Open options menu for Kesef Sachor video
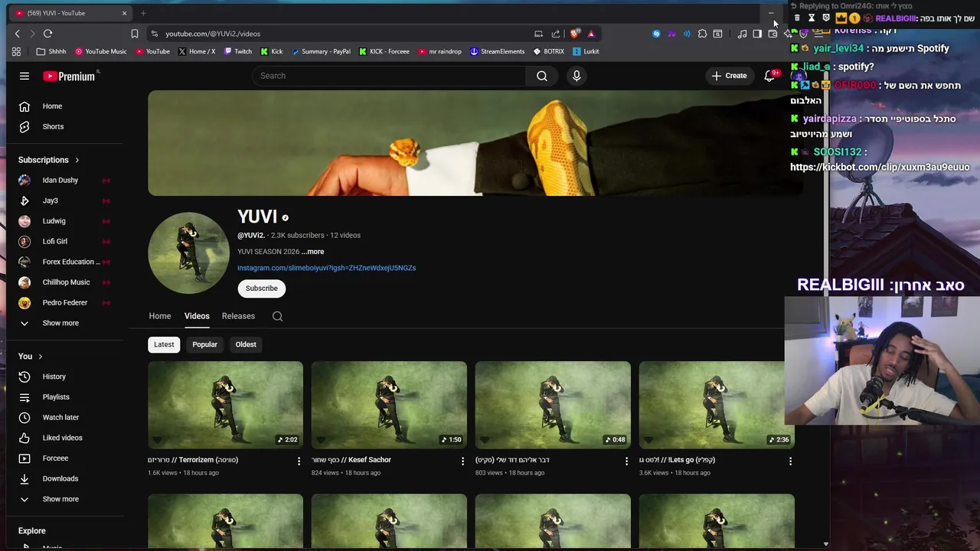The width and height of the screenshot is (980, 551). pos(462,461)
